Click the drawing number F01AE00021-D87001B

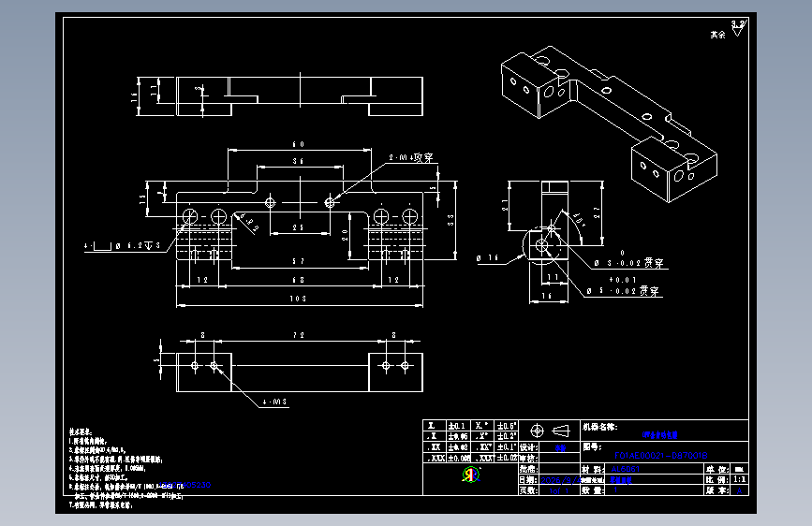[x=660, y=456]
